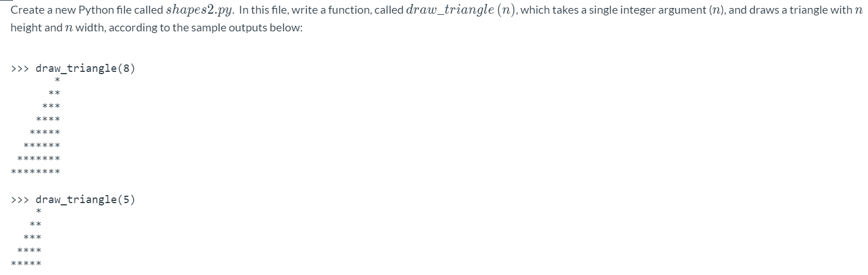Click the >>> prompt before draw_triangle(5)
Image resolution: width=868 pixels, height=275 pixels.
click(x=21, y=200)
